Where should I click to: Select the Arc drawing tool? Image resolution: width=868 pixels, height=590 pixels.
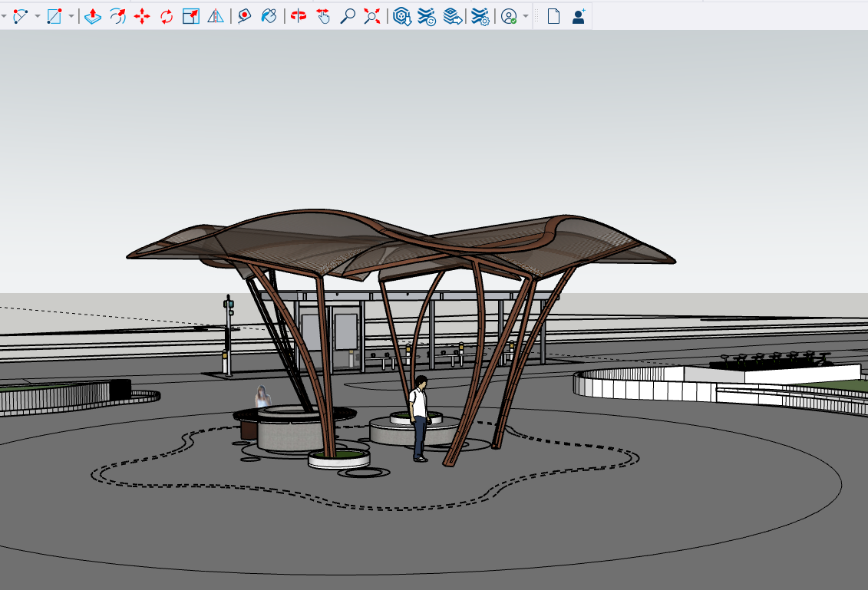pyautogui.click(x=20, y=16)
